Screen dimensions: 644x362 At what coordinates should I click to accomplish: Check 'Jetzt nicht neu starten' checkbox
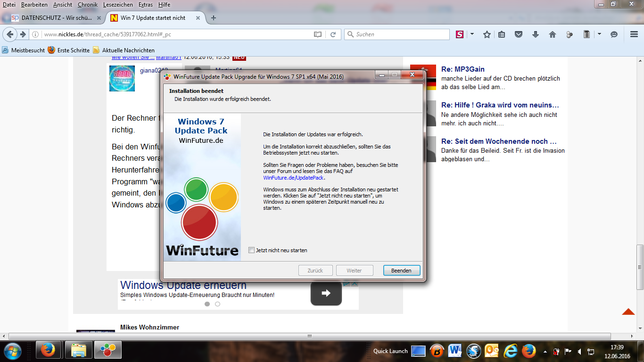(x=251, y=250)
